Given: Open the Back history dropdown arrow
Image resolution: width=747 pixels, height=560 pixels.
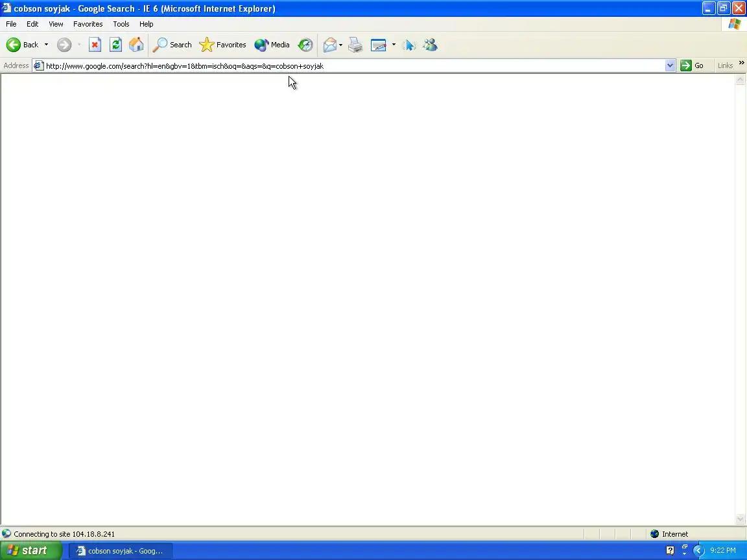Looking at the screenshot, I should pyautogui.click(x=46, y=45).
